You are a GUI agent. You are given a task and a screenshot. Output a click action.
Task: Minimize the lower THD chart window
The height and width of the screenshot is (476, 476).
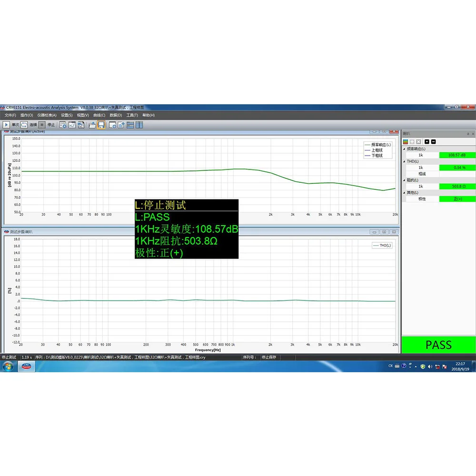374,232
